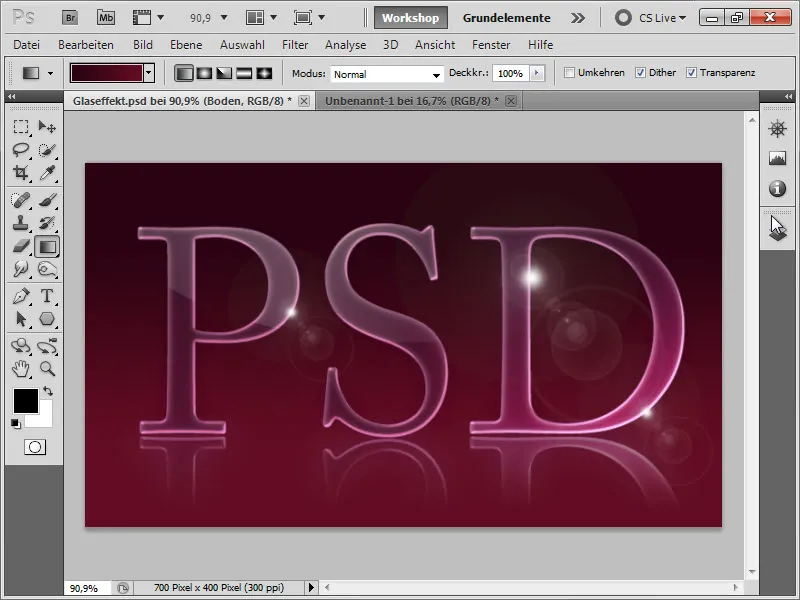Select the Path Selection tool
Viewport: 800px width, 600px height.
point(21,319)
